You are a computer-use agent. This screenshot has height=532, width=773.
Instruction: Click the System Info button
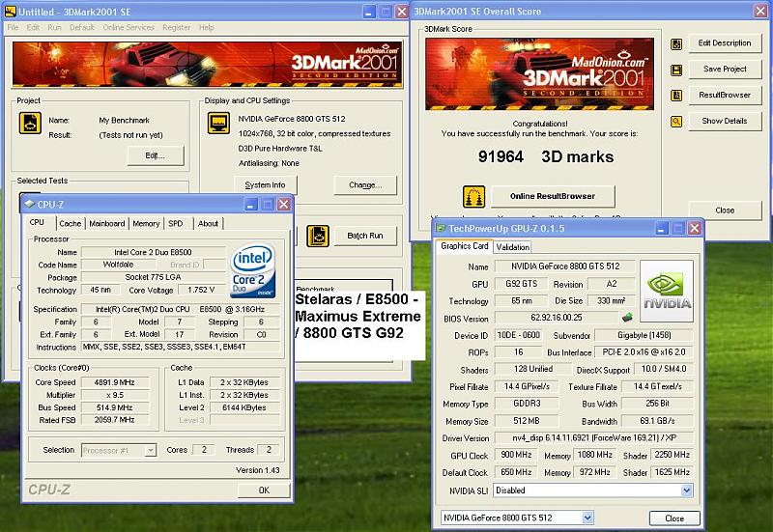[265, 185]
